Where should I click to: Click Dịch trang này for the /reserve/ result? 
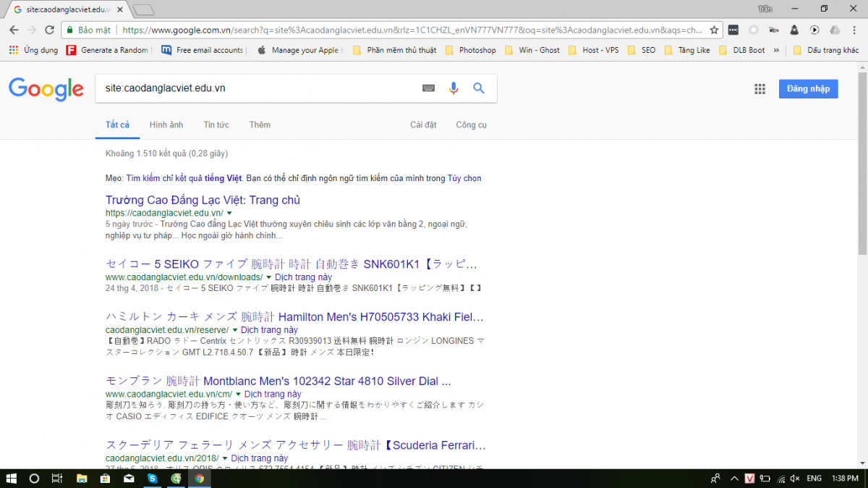click(269, 330)
